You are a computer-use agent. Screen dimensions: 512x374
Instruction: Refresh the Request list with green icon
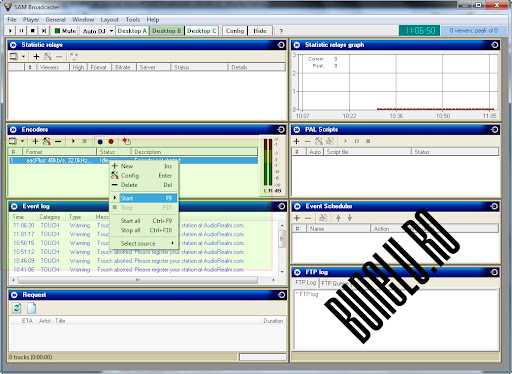[x=16, y=308]
